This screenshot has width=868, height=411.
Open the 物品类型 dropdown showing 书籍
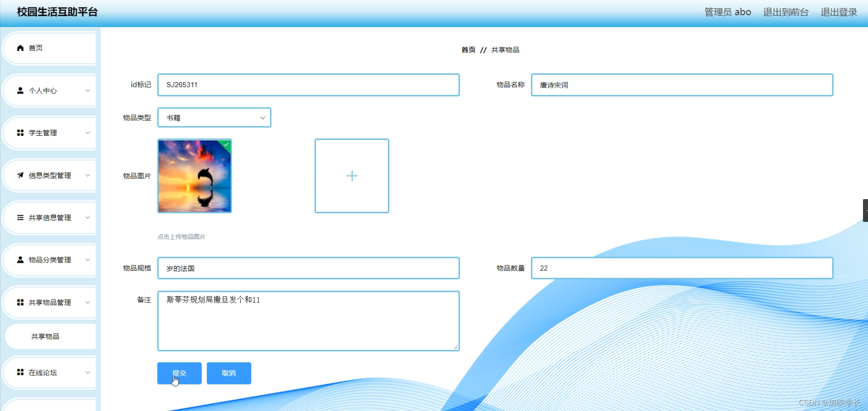[214, 117]
